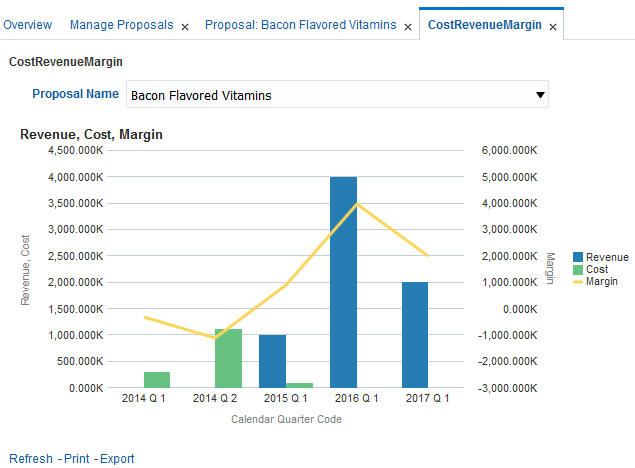Close the Manage Proposals tab
Viewport: 635px width, 468px height.
185,27
